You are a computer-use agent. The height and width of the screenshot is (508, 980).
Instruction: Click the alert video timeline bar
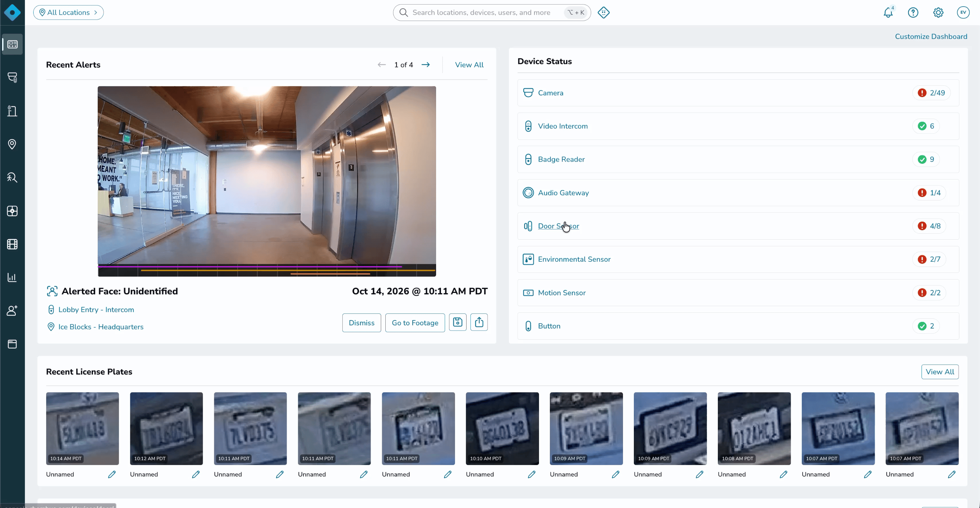point(267,270)
